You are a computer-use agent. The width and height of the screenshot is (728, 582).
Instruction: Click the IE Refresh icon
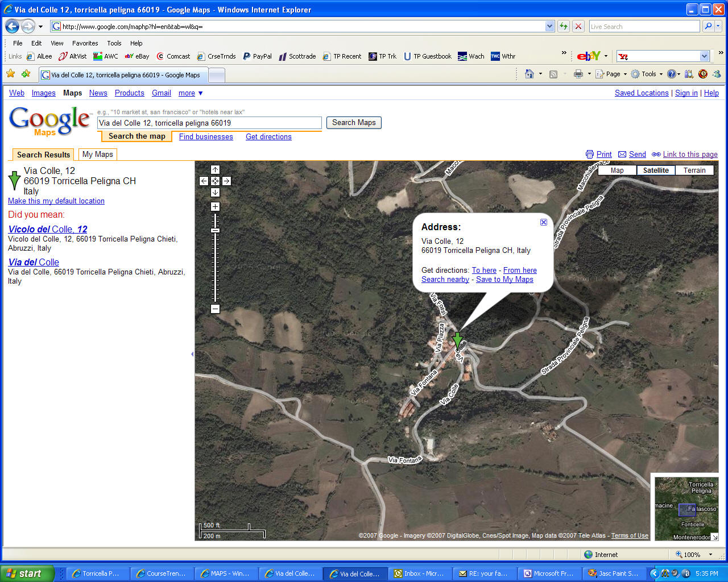click(x=563, y=26)
